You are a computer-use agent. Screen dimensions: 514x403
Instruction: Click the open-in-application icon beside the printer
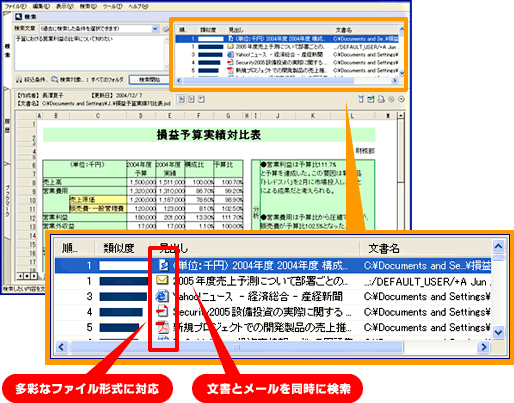(371, 99)
